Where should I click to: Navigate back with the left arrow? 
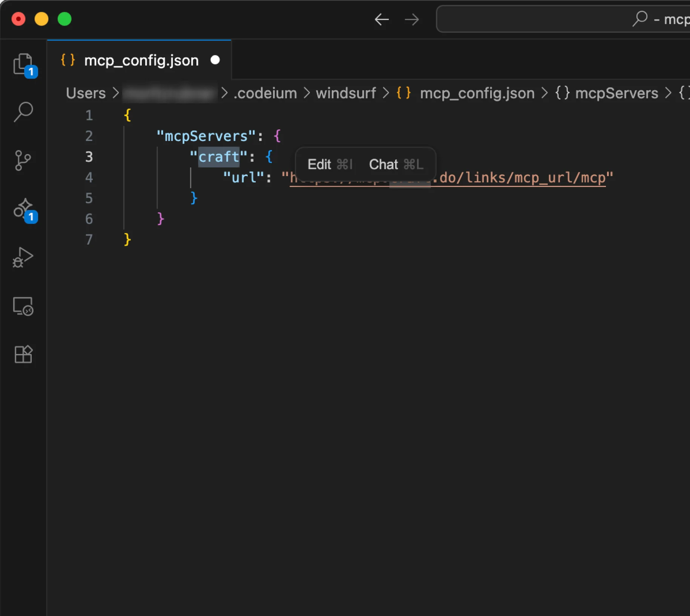(x=382, y=19)
